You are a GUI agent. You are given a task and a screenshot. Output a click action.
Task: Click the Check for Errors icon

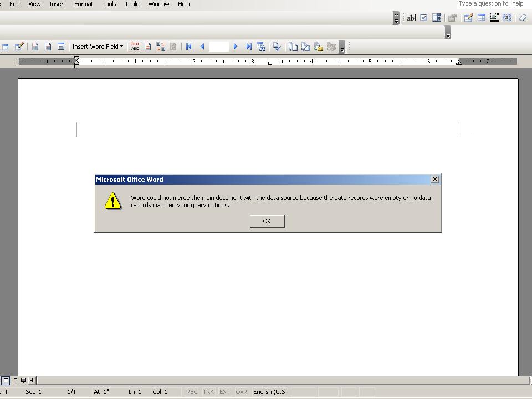pos(277,47)
